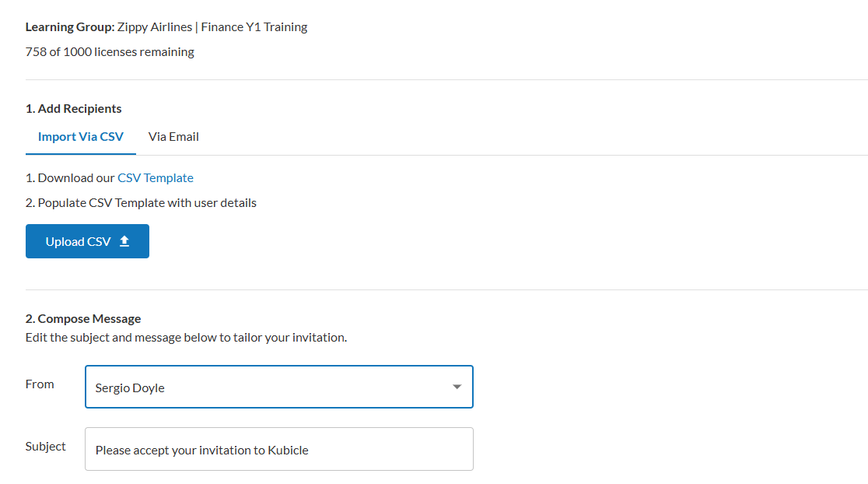This screenshot has height=484, width=868.
Task: Click the upload arrow icon on Upload CSV
Action: (x=124, y=242)
